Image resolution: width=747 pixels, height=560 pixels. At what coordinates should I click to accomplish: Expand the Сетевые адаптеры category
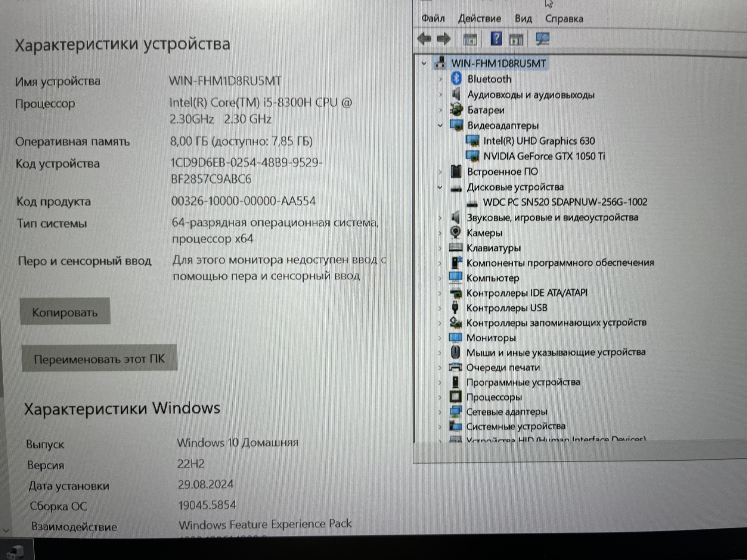click(x=440, y=412)
